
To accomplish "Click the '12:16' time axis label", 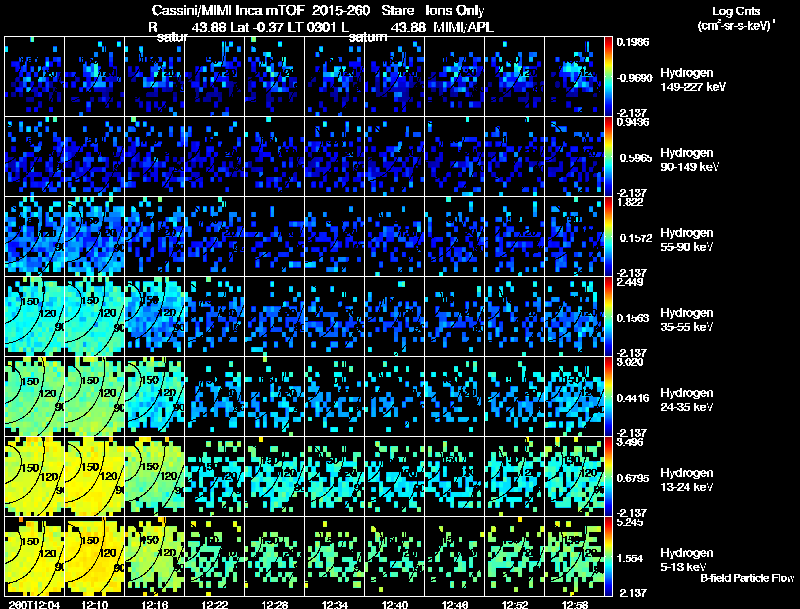I will click(x=155, y=604).
